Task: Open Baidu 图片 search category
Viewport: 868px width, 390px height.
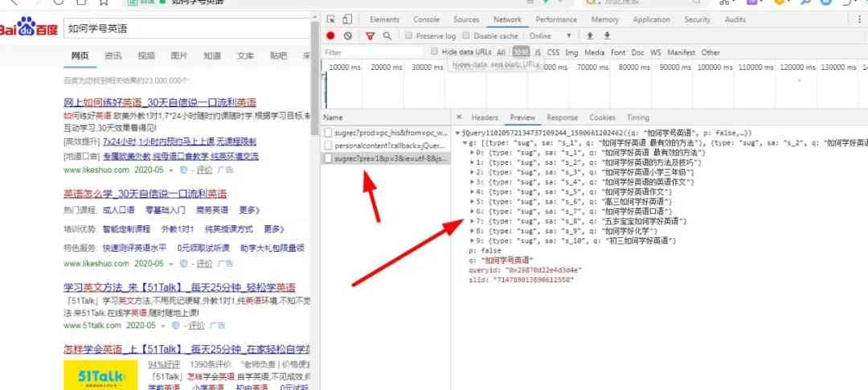Action: click(178, 55)
